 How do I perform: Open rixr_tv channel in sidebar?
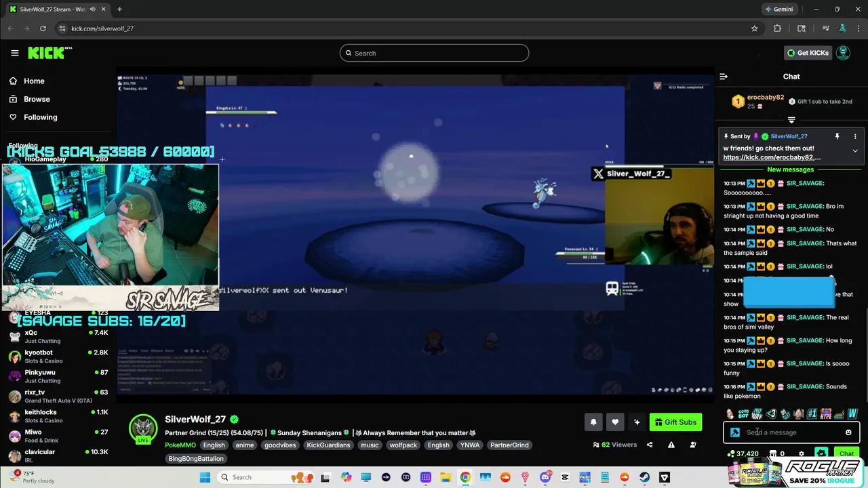tap(58, 396)
